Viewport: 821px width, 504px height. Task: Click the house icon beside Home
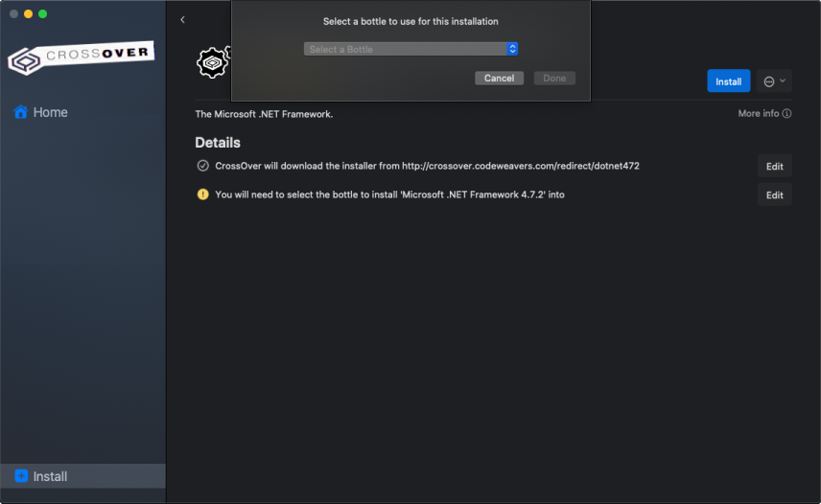coord(20,112)
